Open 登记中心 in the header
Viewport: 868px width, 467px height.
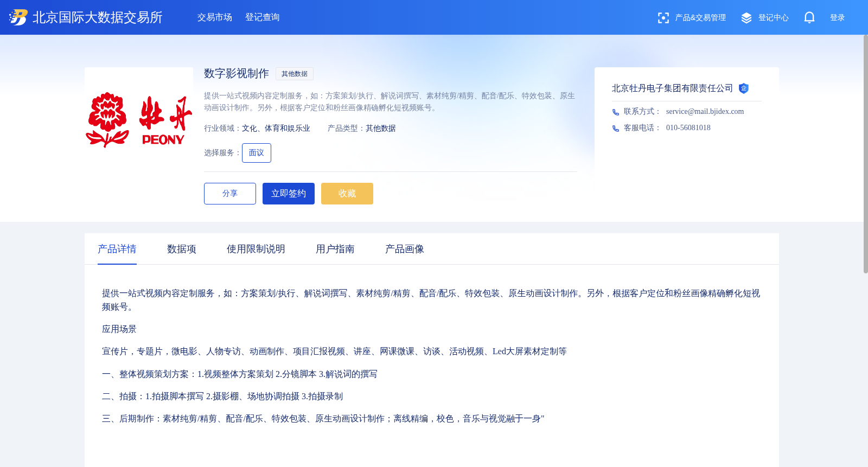click(x=774, y=18)
